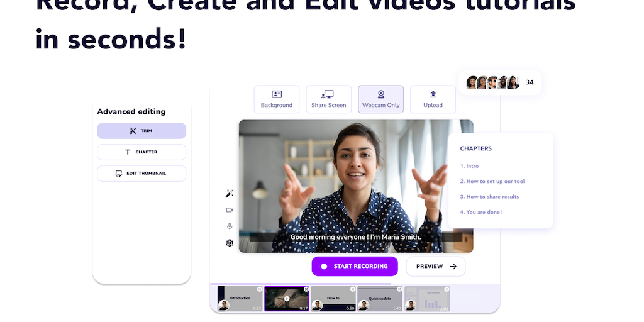Image resolution: width=644 pixels, height=322 pixels.
Task: Click the play icon on the 0:17 clip
Action: [287, 299]
